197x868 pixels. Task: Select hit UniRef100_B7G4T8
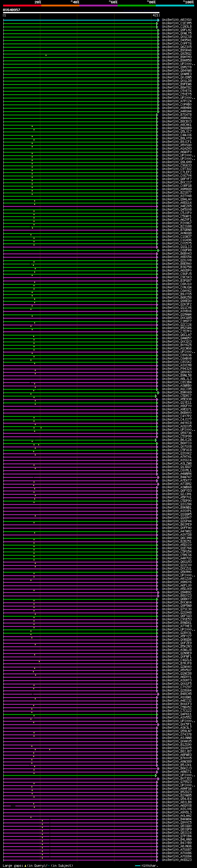point(177,115)
